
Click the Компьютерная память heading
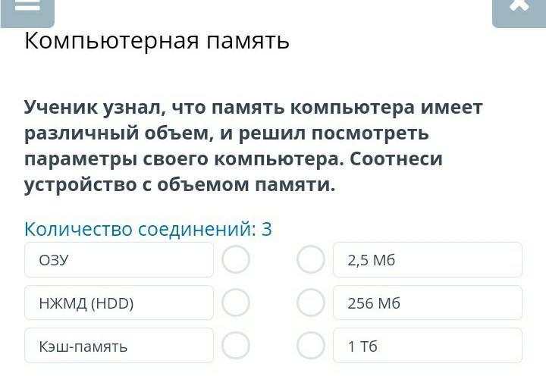pyautogui.click(x=157, y=40)
